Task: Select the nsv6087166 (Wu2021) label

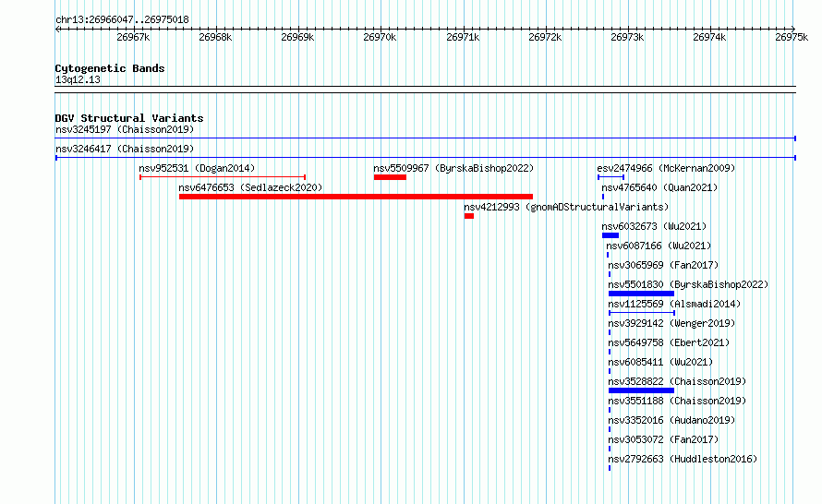Action: (x=659, y=246)
